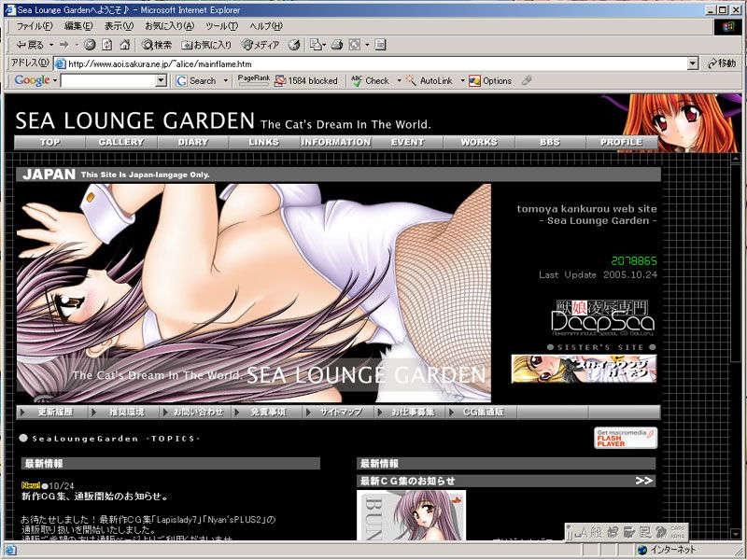Open the TOP site navigation tab
Screen dimensions: 747x560
click(x=50, y=142)
